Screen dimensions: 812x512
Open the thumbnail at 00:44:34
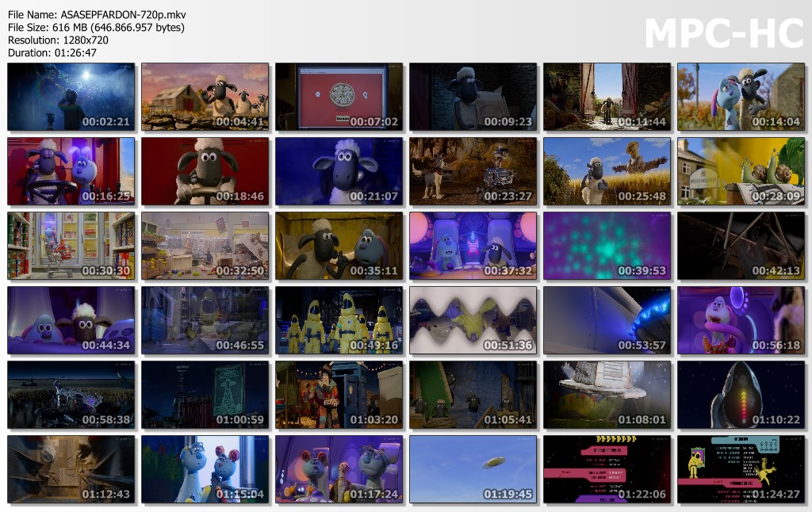tap(71, 320)
